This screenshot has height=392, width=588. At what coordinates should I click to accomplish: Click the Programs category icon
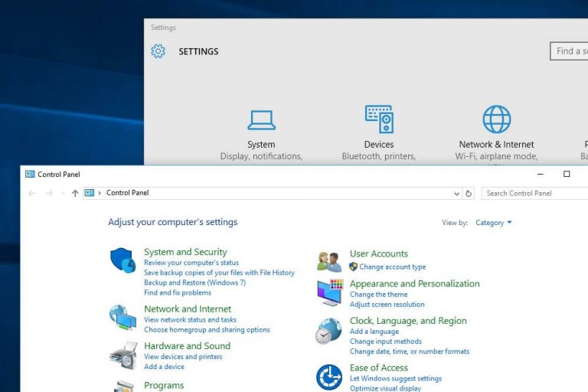(x=123, y=387)
